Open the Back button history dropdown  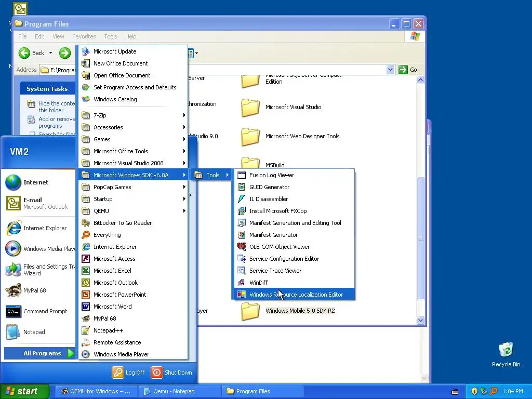(x=50, y=53)
